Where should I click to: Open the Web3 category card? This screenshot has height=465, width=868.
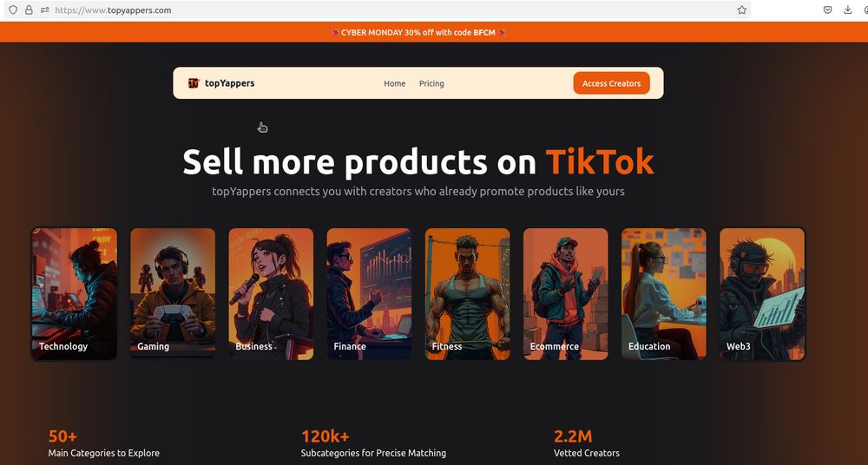tap(762, 294)
